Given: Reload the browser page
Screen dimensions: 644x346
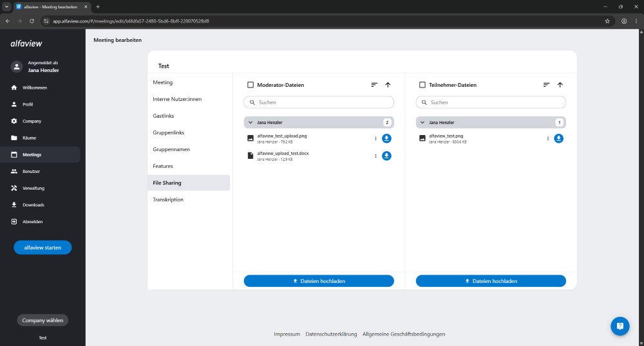Looking at the screenshot, I should pyautogui.click(x=32, y=21).
